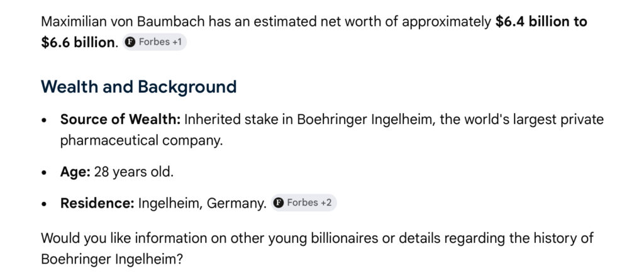Image resolution: width=644 pixels, height=273 pixels.
Task: Click the "Residence:" label
Action: pos(97,203)
